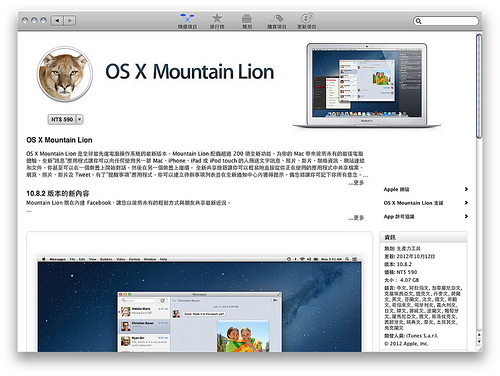Click the App Store search field
The height and width of the screenshot is (376, 500).
point(446,21)
